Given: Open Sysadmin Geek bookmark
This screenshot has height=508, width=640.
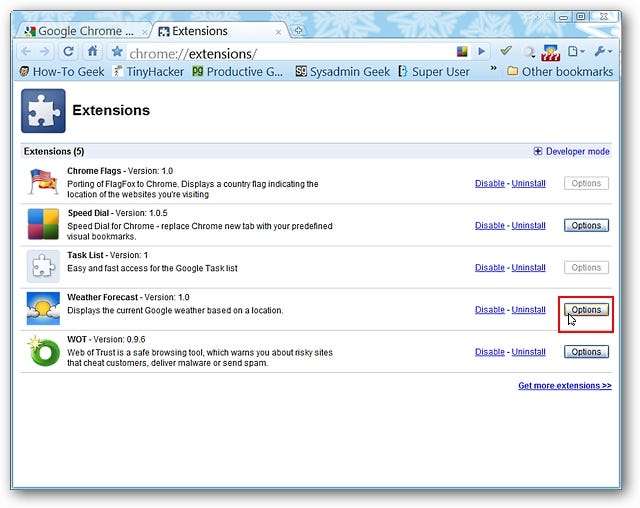Looking at the screenshot, I should [x=342, y=72].
